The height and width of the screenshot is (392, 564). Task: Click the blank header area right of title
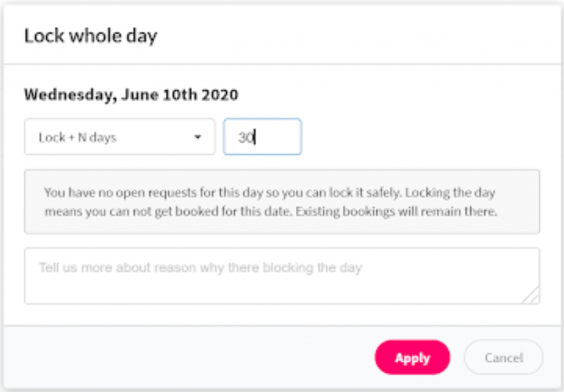coord(358,36)
